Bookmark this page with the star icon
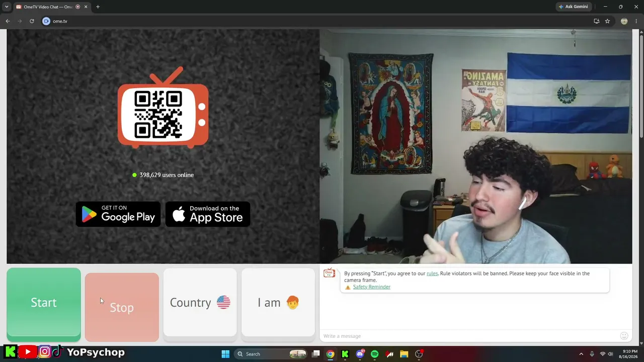Screen dimensions: 644x362 click(x=607, y=21)
